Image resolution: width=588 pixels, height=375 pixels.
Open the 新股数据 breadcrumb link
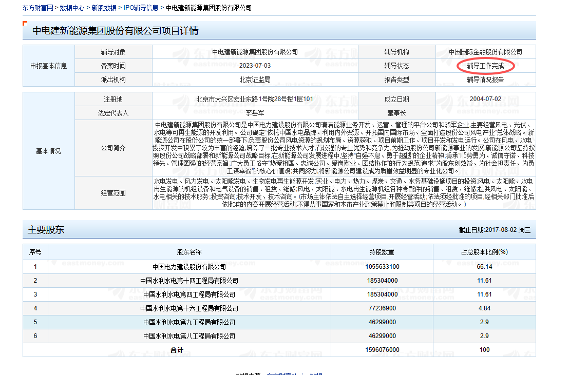[x=104, y=8]
